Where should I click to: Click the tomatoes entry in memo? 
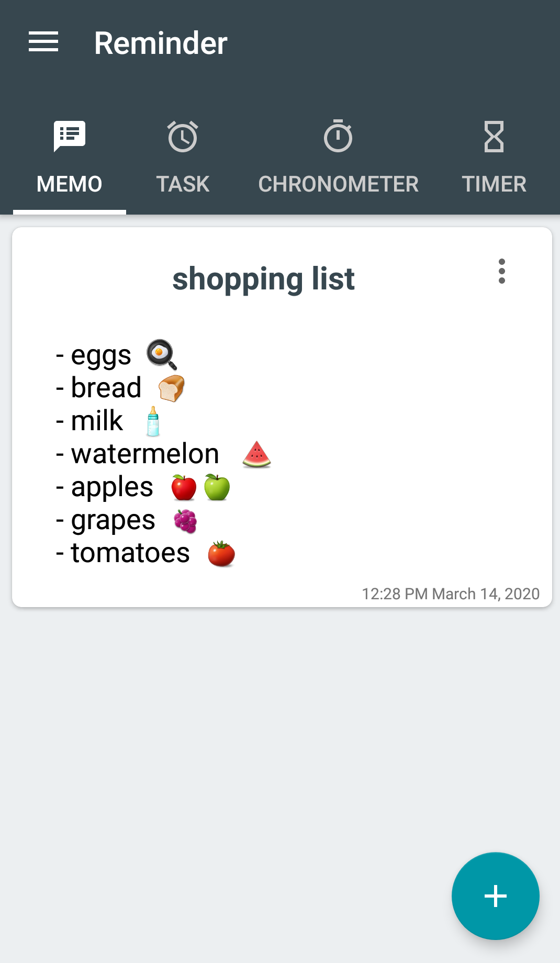click(x=145, y=553)
